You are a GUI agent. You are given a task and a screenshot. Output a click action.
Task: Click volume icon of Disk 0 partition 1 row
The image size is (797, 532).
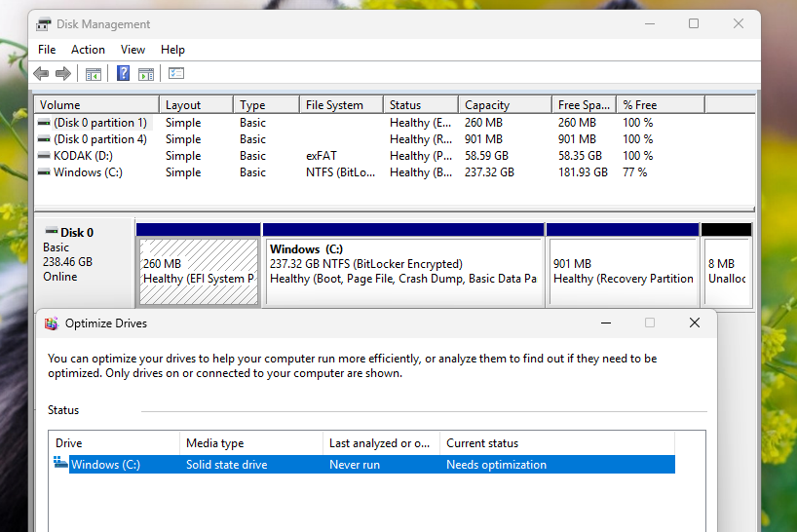pyautogui.click(x=44, y=123)
